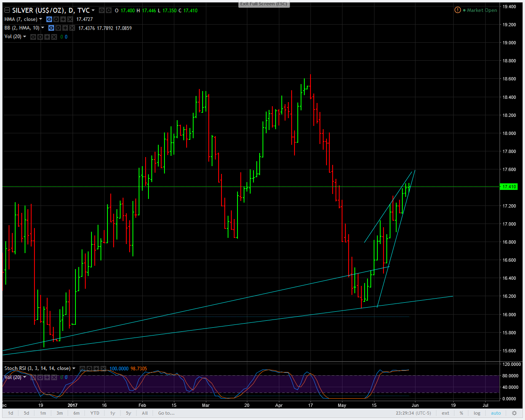Viewport: 525px width, 420px height.
Task: Toggle the top Vol (20) visibility eye
Action: pyautogui.click(x=33, y=37)
